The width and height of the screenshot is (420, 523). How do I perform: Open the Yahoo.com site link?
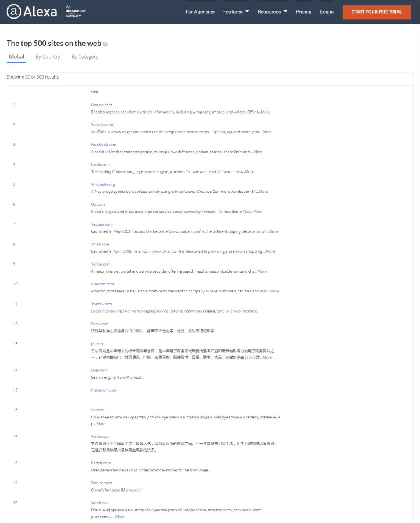[x=101, y=264]
